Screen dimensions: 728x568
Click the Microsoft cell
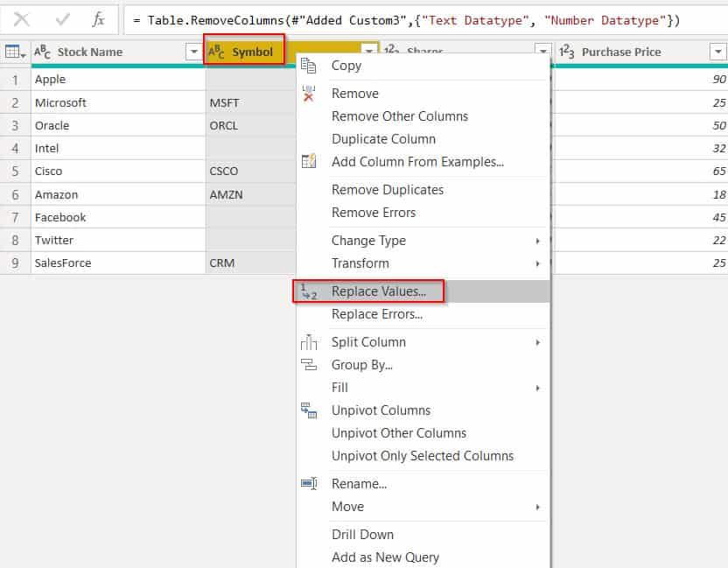coord(118,102)
